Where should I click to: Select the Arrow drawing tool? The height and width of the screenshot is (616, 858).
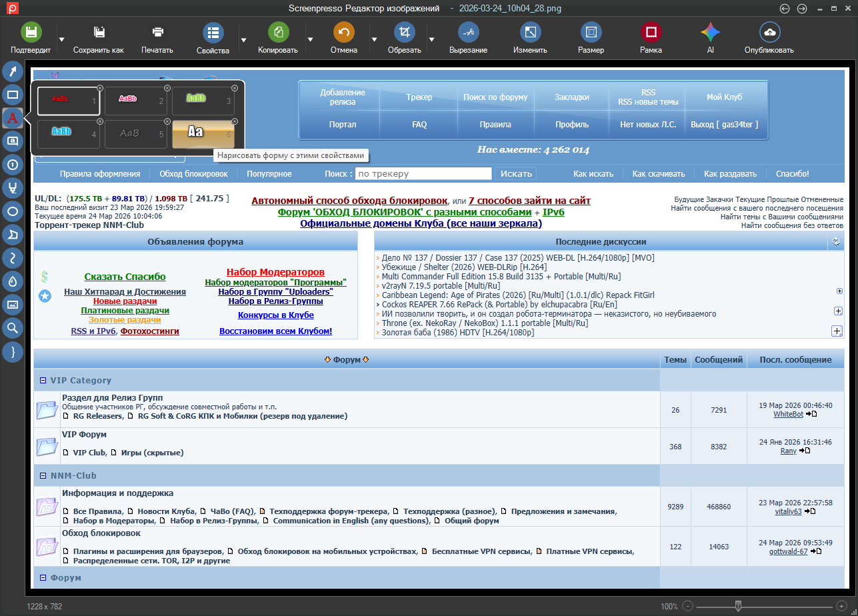13,71
